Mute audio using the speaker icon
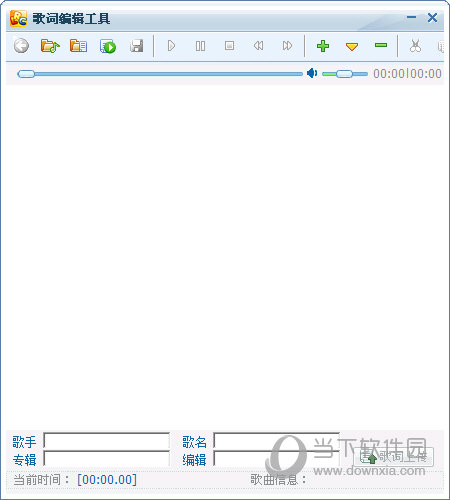 [x=312, y=73]
